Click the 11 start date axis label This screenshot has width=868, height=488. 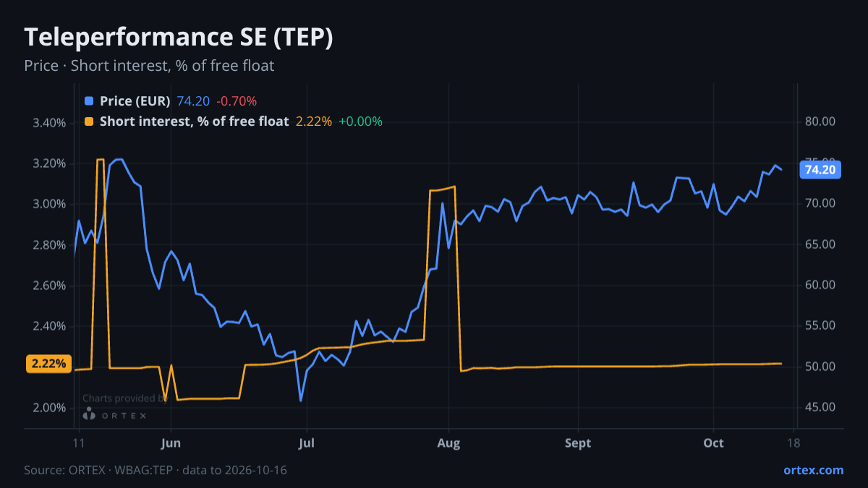[x=79, y=443]
